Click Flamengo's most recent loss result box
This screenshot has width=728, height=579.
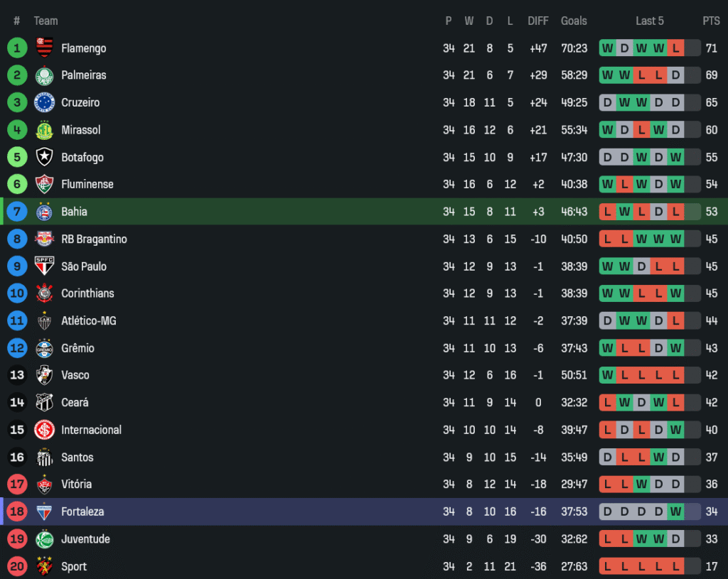tap(675, 48)
